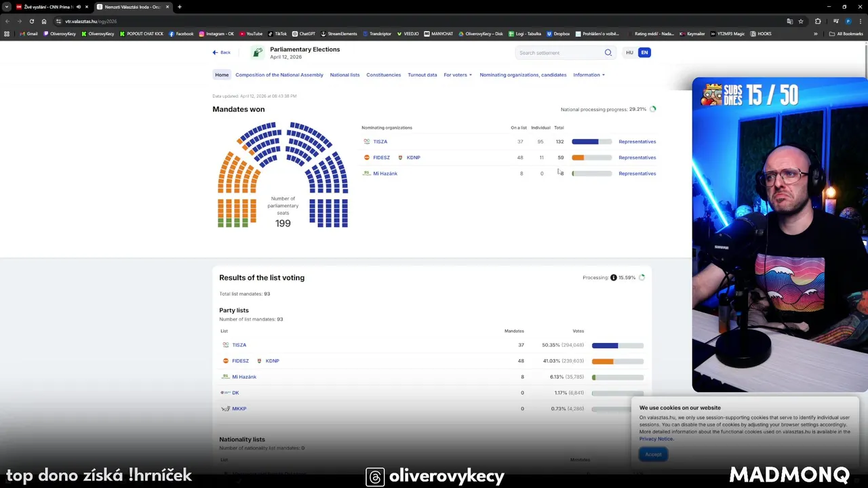Open a new browser tab with plus

[179, 7]
